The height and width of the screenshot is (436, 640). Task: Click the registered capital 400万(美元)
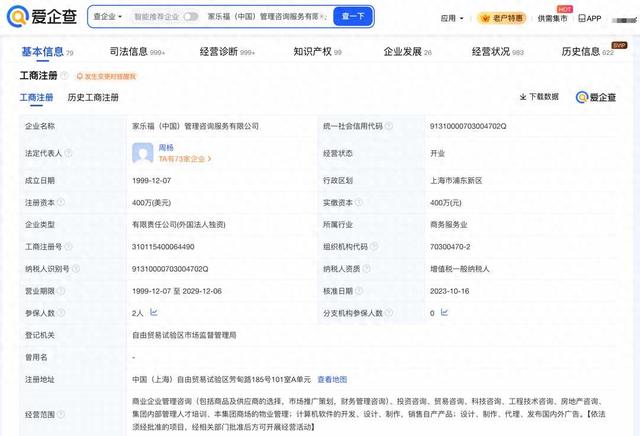(151, 202)
